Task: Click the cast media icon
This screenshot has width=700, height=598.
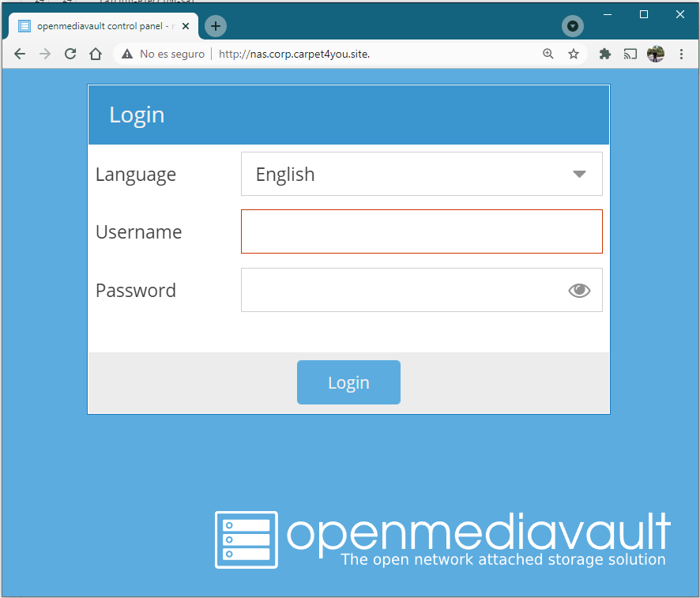Action: coord(630,54)
